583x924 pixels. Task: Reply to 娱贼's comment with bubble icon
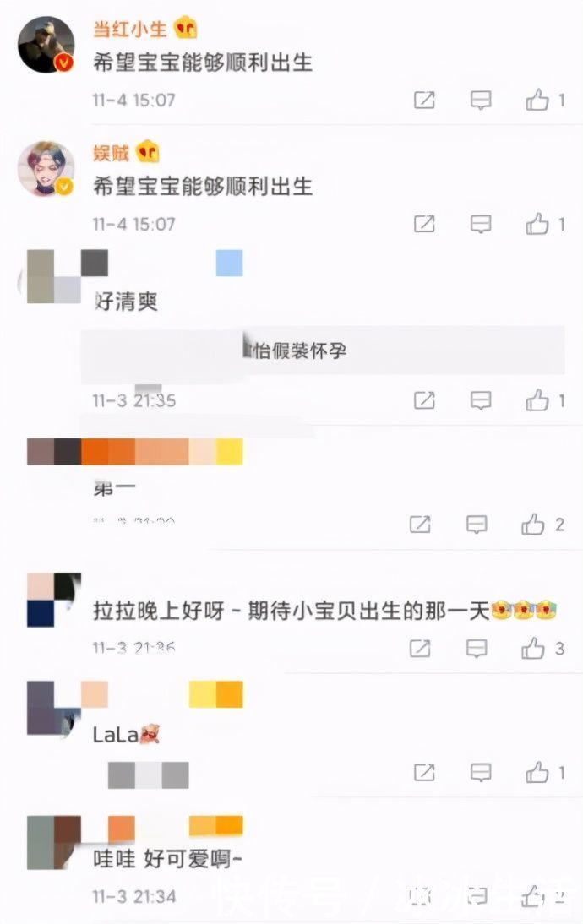pyautogui.click(x=481, y=224)
